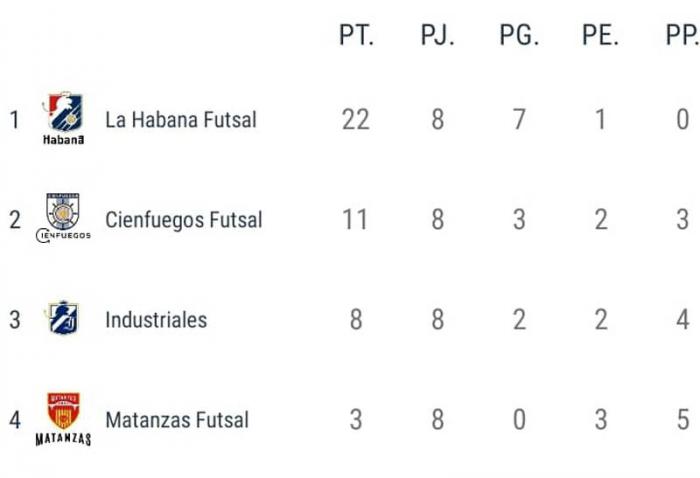Click the Industriales team logo

point(63,319)
